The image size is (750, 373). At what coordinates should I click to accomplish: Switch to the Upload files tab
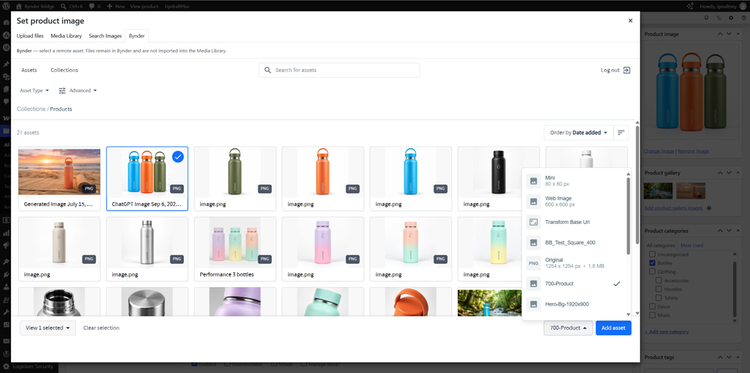click(x=30, y=36)
